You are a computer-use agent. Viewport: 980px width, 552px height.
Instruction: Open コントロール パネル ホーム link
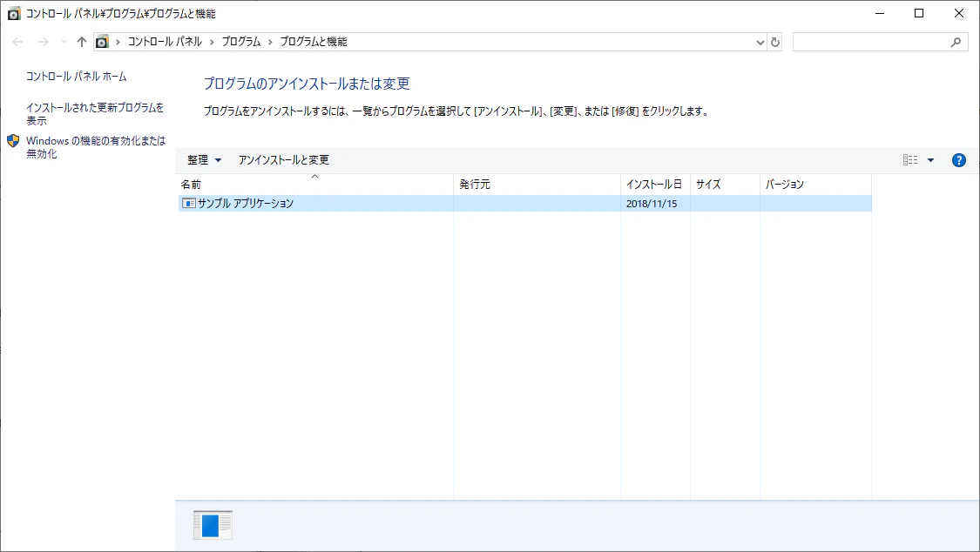tap(77, 76)
